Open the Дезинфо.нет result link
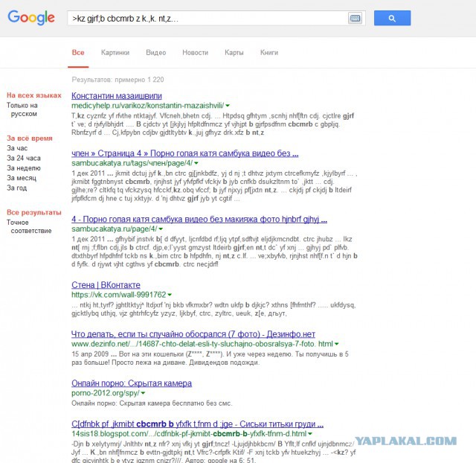This screenshot has height=463, width=476. [x=193, y=334]
